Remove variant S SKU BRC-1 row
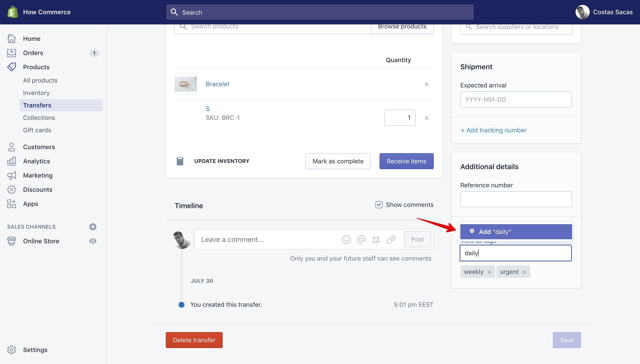The image size is (640, 364). pos(426,118)
